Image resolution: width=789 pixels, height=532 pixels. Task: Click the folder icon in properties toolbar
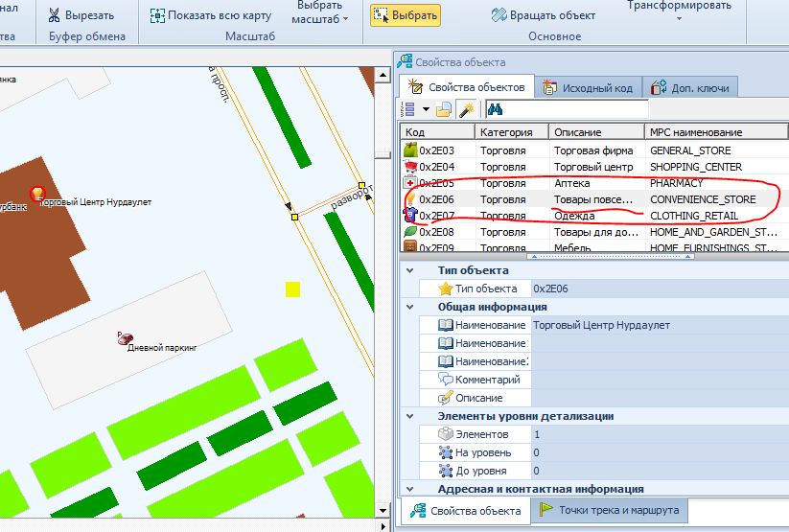tap(444, 109)
